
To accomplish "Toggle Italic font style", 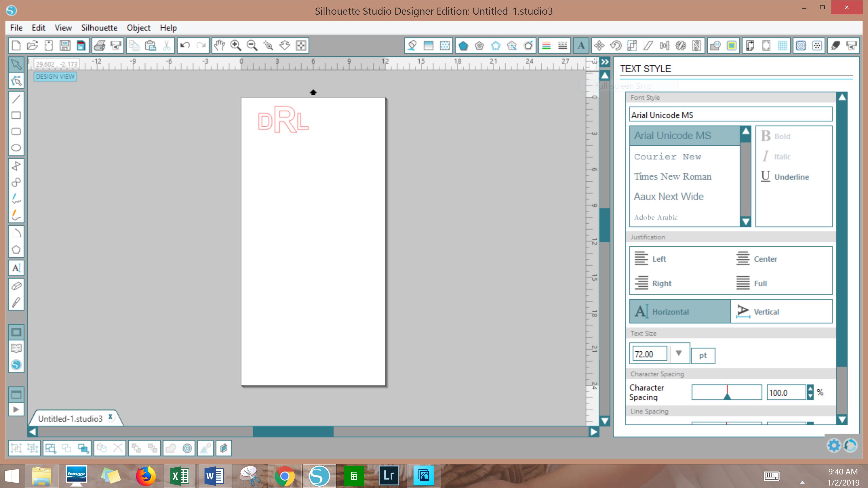I will [776, 156].
